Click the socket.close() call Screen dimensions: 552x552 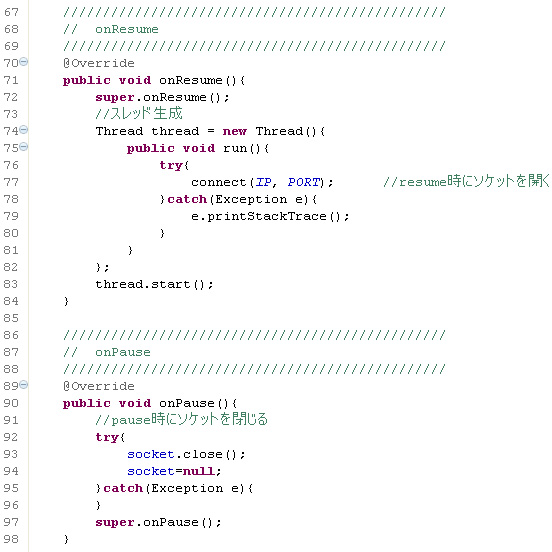[x=186, y=454]
